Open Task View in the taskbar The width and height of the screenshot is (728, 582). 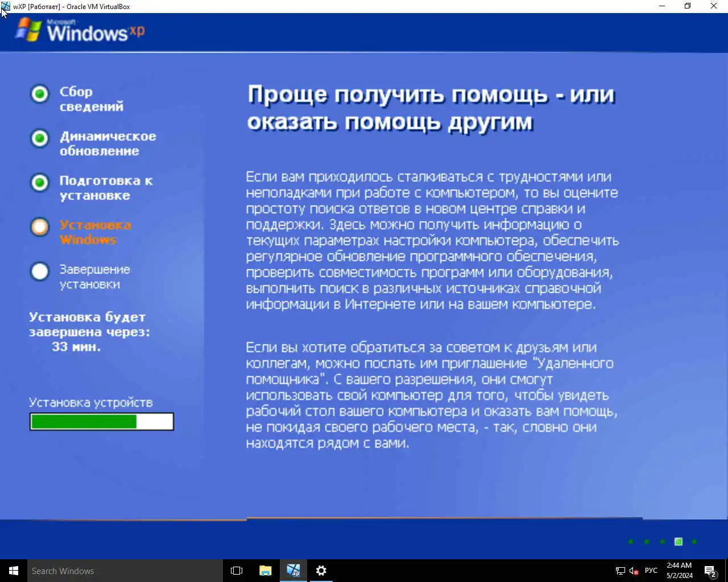pyautogui.click(x=237, y=571)
